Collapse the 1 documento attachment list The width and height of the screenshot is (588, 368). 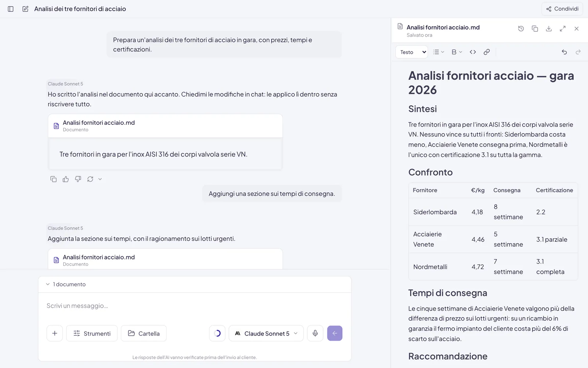(x=66, y=284)
